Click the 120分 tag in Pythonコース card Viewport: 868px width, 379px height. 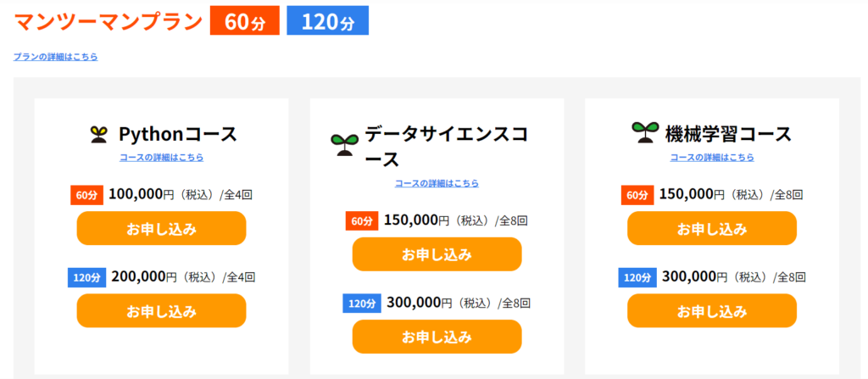coord(87,277)
